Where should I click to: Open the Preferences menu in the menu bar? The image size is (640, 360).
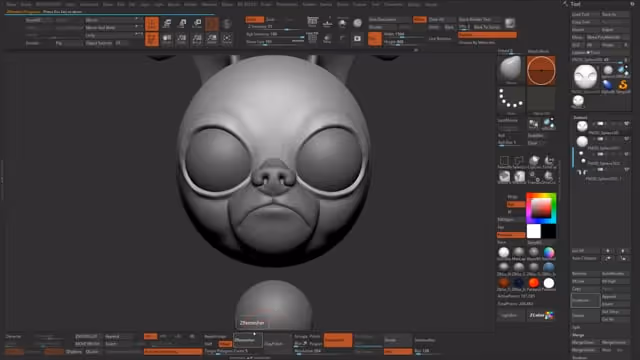click(287, 4)
